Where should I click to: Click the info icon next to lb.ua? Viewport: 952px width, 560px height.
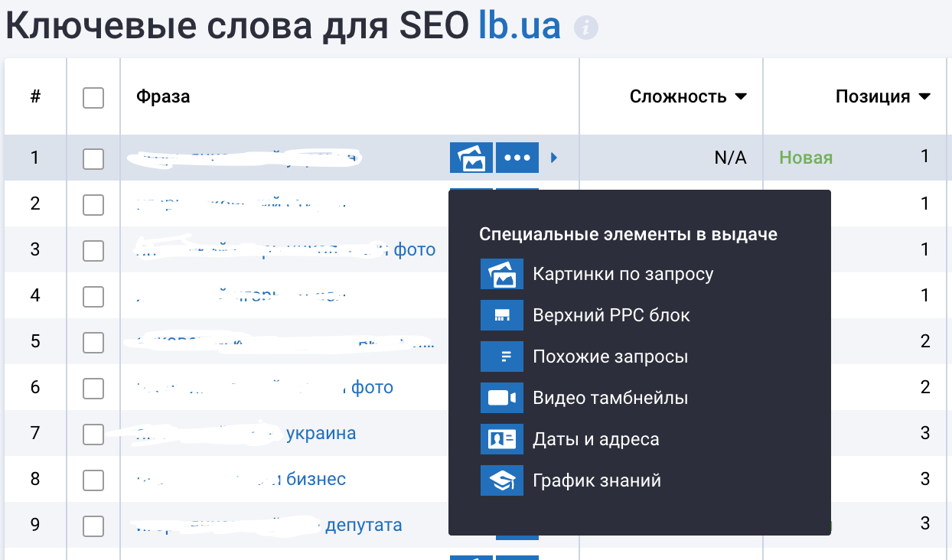[x=586, y=28]
